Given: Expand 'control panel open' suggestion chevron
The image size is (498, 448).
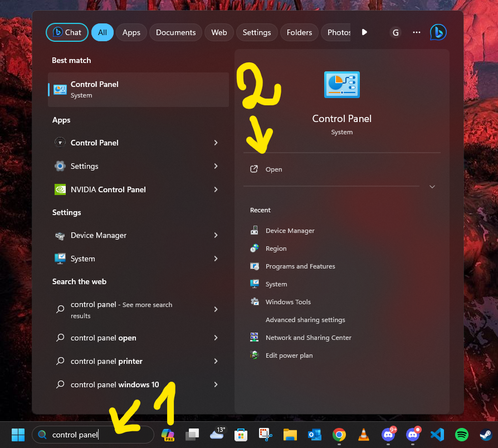Looking at the screenshot, I should click(216, 338).
